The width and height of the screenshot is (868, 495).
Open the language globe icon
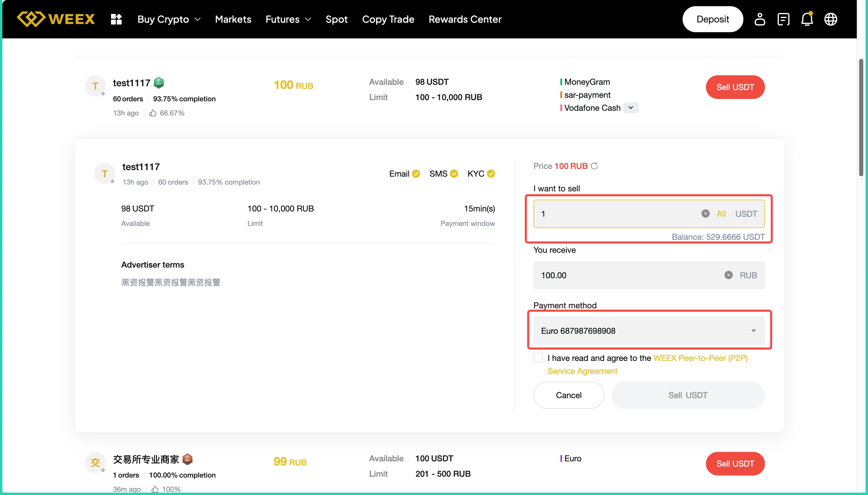(x=831, y=19)
